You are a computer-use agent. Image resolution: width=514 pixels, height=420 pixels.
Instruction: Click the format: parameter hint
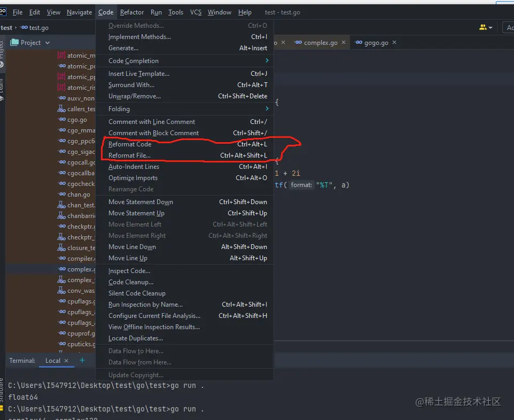[301, 185]
